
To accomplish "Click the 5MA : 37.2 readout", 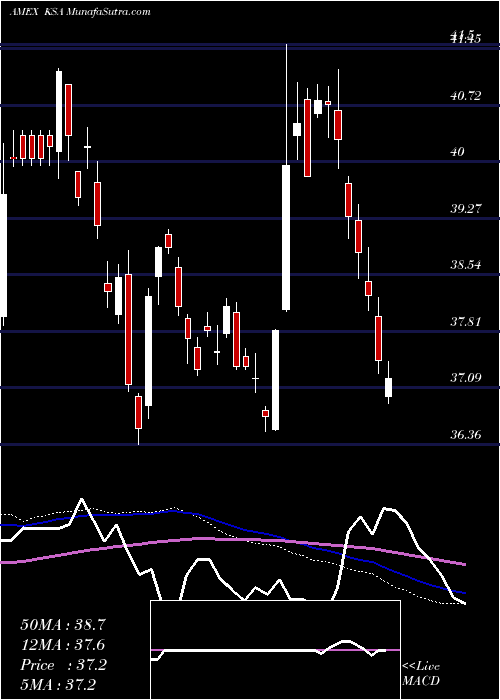I will tap(58, 685).
